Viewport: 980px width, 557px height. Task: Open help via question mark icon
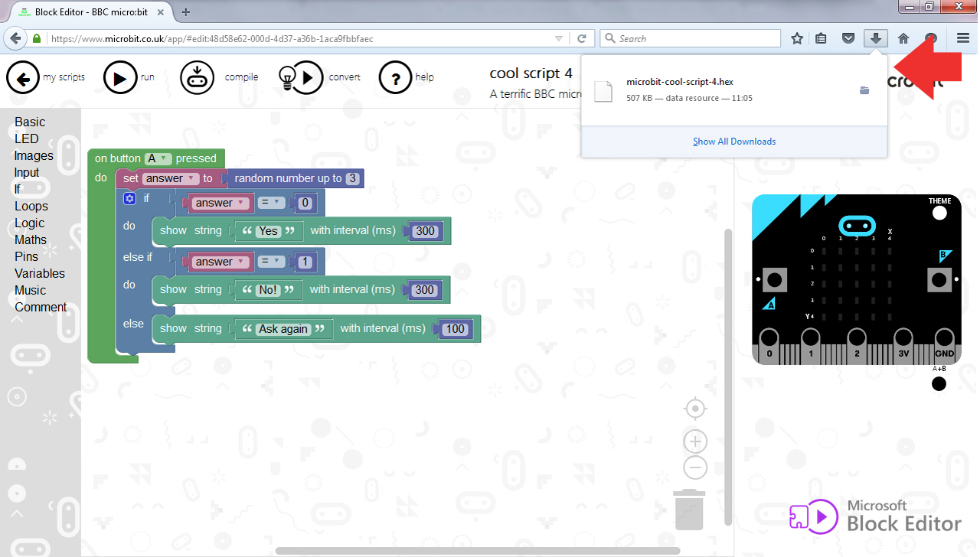point(396,77)
